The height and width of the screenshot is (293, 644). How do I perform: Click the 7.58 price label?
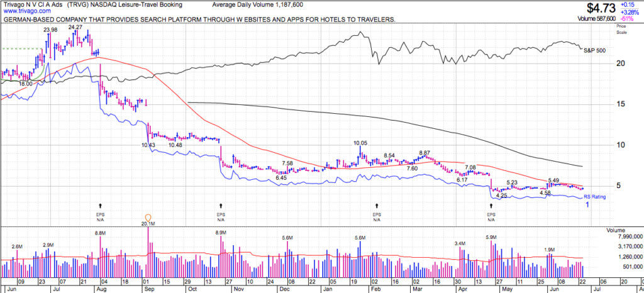[x=287, y=163]
